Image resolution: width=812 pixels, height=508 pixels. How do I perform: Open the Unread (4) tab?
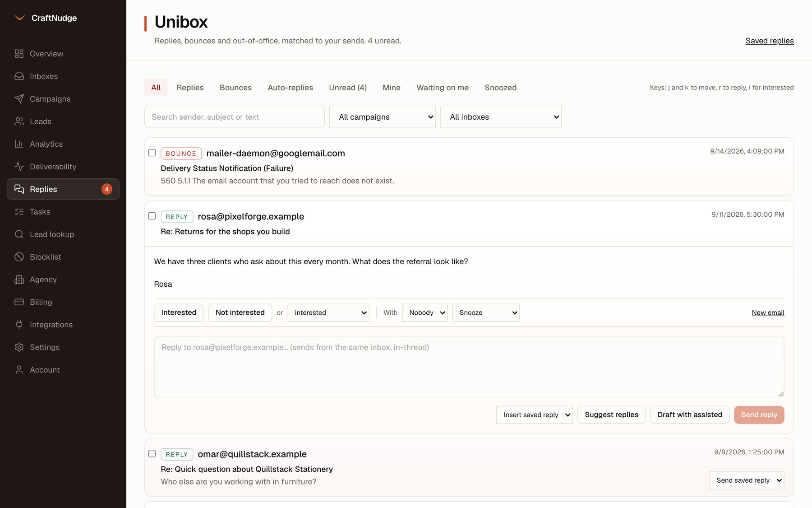pos(348,88)
